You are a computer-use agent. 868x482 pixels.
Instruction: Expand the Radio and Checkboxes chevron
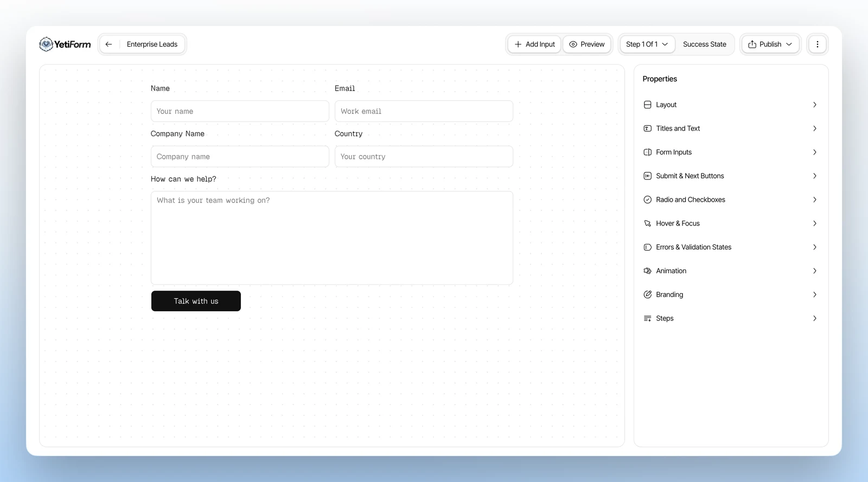pos(814,200)
